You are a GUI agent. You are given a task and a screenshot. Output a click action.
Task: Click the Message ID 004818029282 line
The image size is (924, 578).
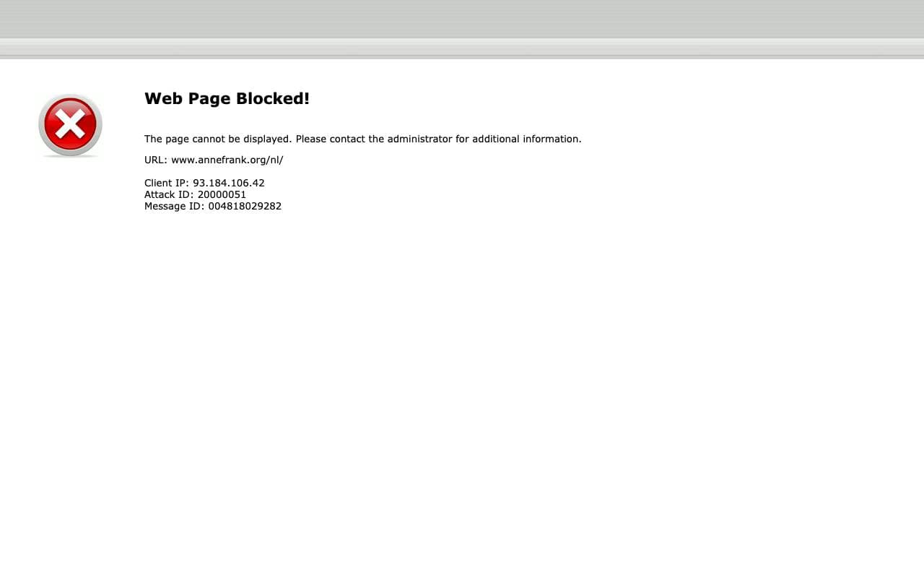(x=213, y=206)
